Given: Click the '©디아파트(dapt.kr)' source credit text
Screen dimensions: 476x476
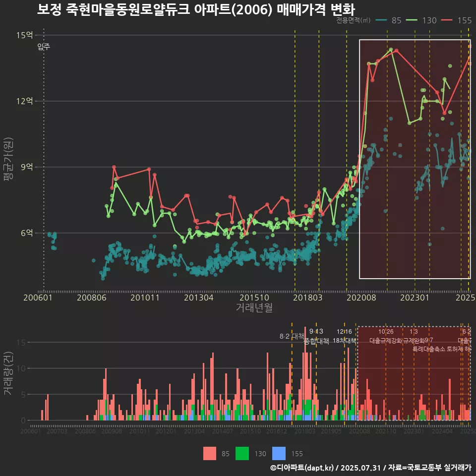Looking at the screenshot, I should tap(302, 468).
